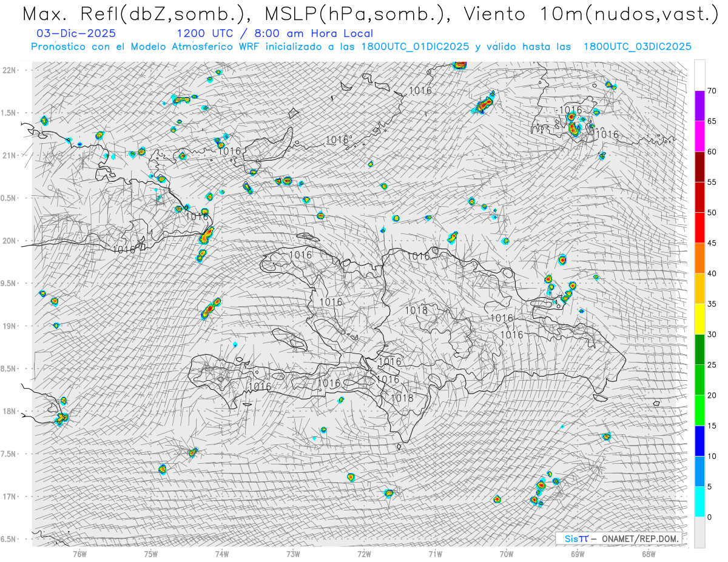Select the dark red 55–60 dBZ segment
The width and height of the screenshot is (728, 562).
click(699, 167)
